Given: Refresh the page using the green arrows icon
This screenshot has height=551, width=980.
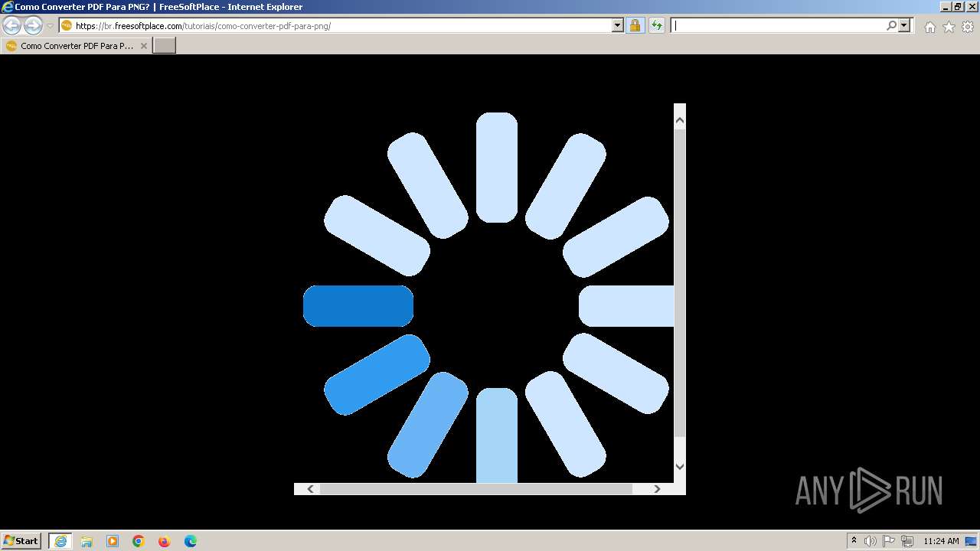Looking at the screenshot, I should tap(656, 26).
